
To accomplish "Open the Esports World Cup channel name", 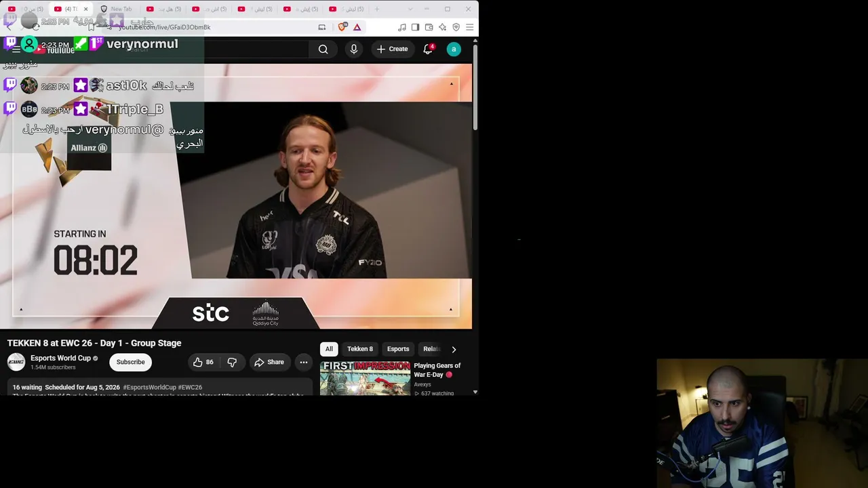I will 60,358.
